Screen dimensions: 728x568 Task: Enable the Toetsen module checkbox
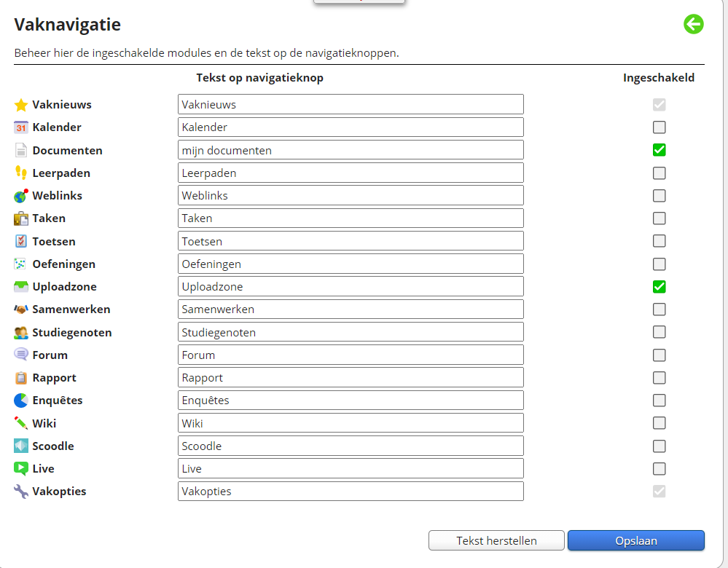tap(659, 241)
